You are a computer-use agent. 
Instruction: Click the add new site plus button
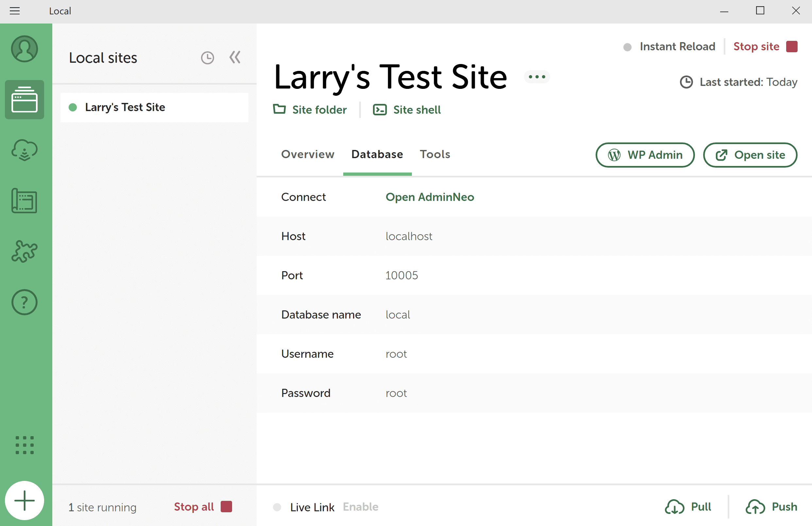point(24,501)
